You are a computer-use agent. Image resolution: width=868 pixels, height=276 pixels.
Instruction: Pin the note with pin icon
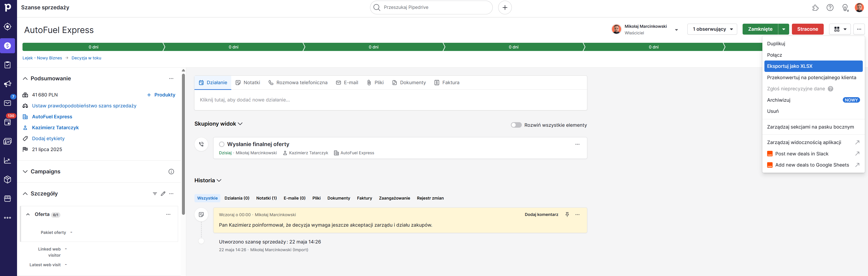tap(567, 215)
